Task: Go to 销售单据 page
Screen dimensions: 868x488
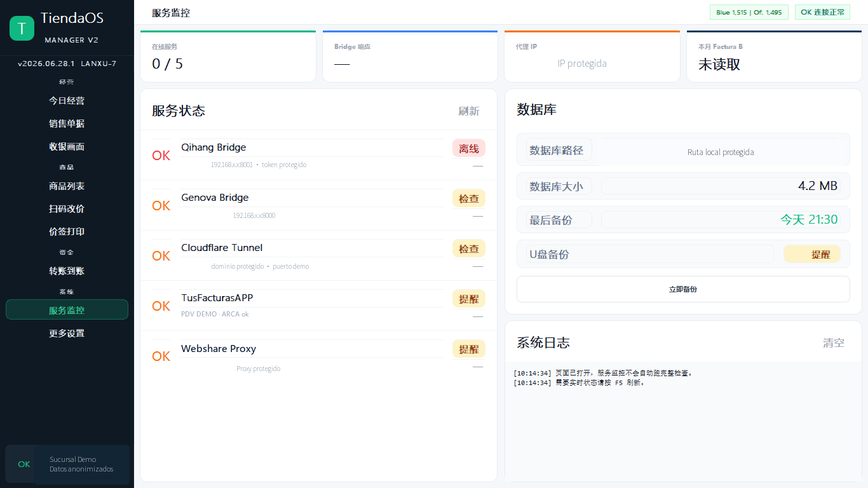Action: (x=67, y=123)
